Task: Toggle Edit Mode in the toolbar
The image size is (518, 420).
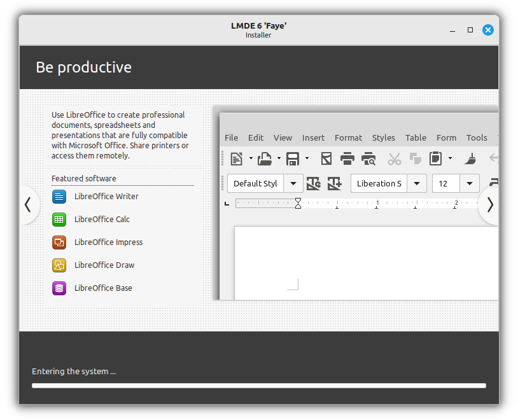Action: [326, 158]
